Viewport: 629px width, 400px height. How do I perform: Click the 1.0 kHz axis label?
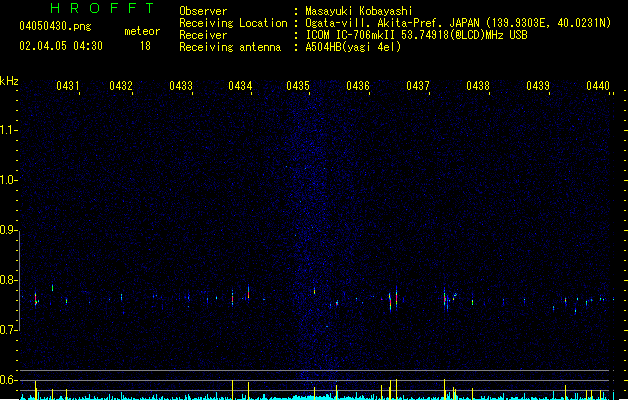point(7,180)
